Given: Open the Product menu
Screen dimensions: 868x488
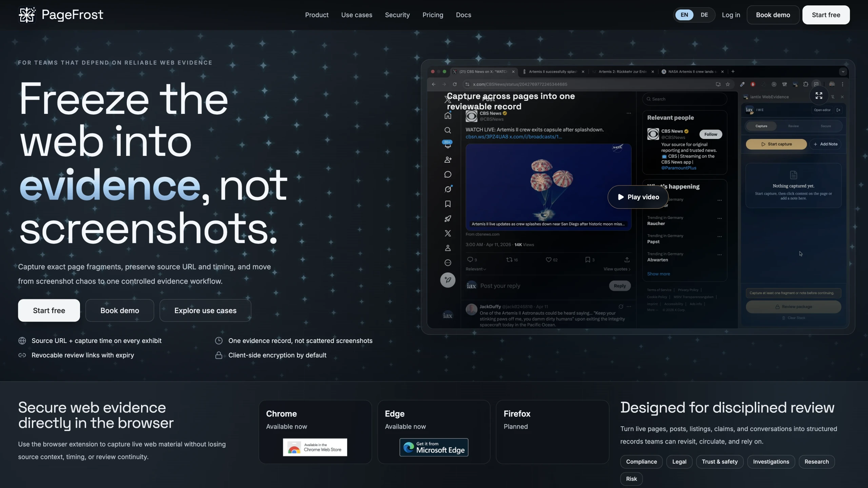Looking at the screenshot, I should click(x=317, y=15).
